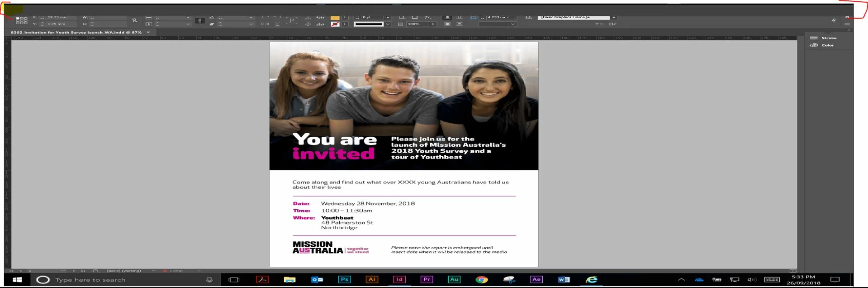The width and height of the screenshot is (868, 288).
Task: Show hidden system tray icons
Action: click(681, 279)
